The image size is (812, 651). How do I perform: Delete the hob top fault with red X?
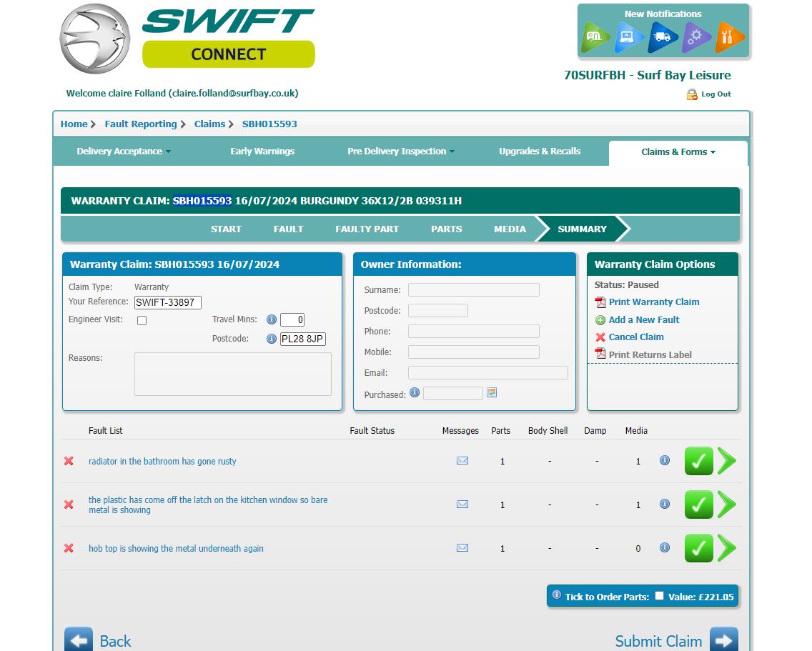tap(69, 548)
